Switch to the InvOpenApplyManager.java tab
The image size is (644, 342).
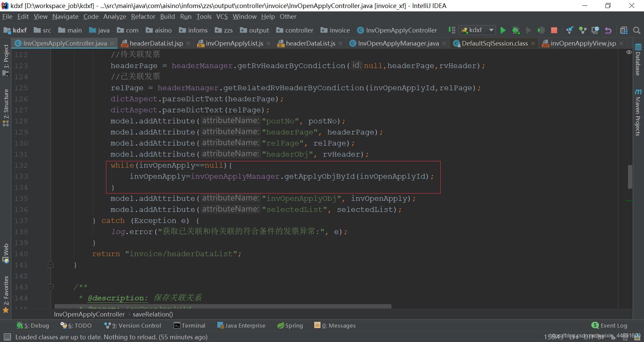point(398,43)
